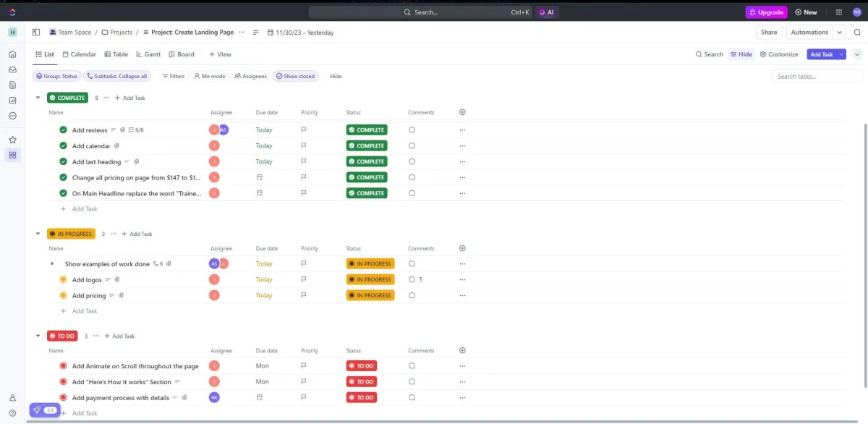Collapse the COMPLETE group
868x424 pixels.
(x=38, y=98)
